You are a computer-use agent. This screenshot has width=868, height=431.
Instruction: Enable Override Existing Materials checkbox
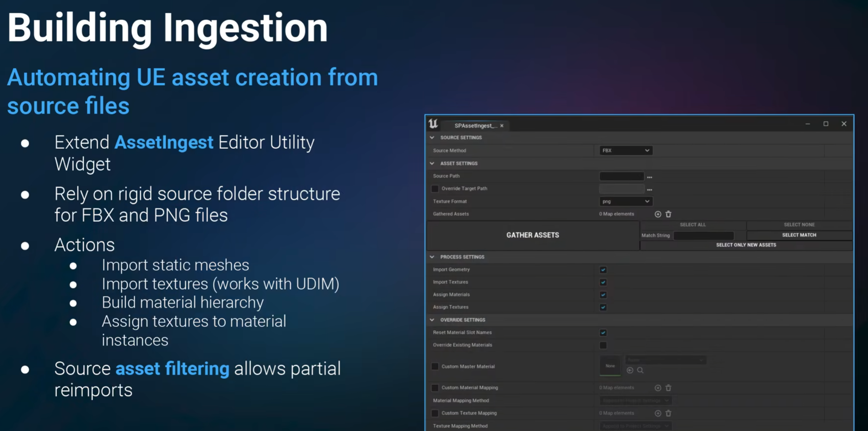pos(603,345)
